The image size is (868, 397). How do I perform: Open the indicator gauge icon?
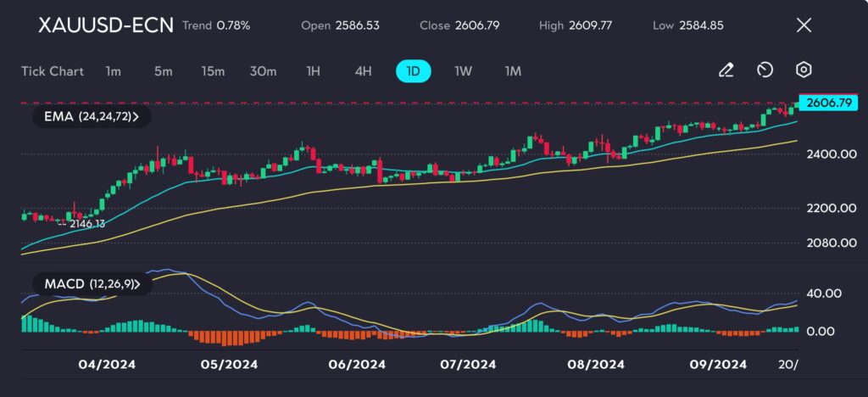(765, 70)
